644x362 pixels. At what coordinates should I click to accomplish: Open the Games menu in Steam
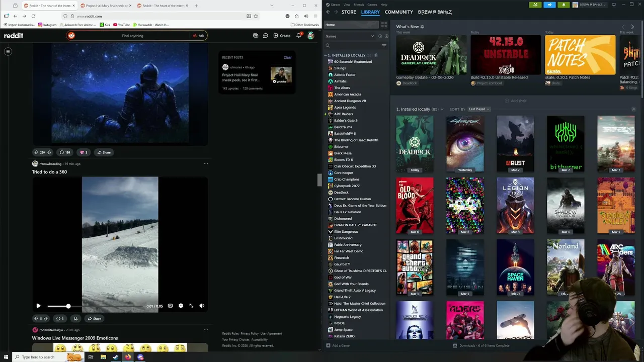coord(372,5)
